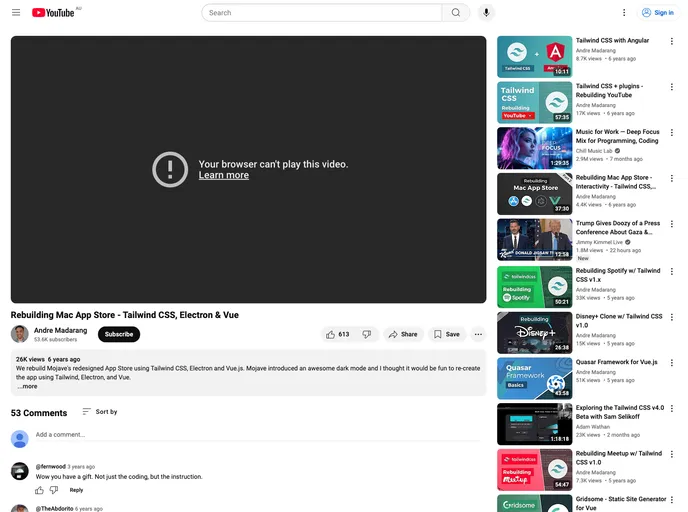This screenshot has height=512, width=688.
Task: Click the 613 likes count
Action: [x=344, y=334]
